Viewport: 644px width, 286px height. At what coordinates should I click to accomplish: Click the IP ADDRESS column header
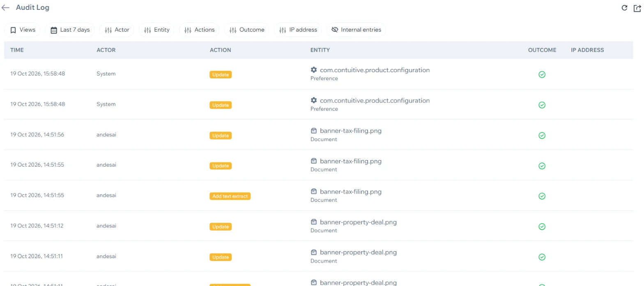tap(587, 50)
